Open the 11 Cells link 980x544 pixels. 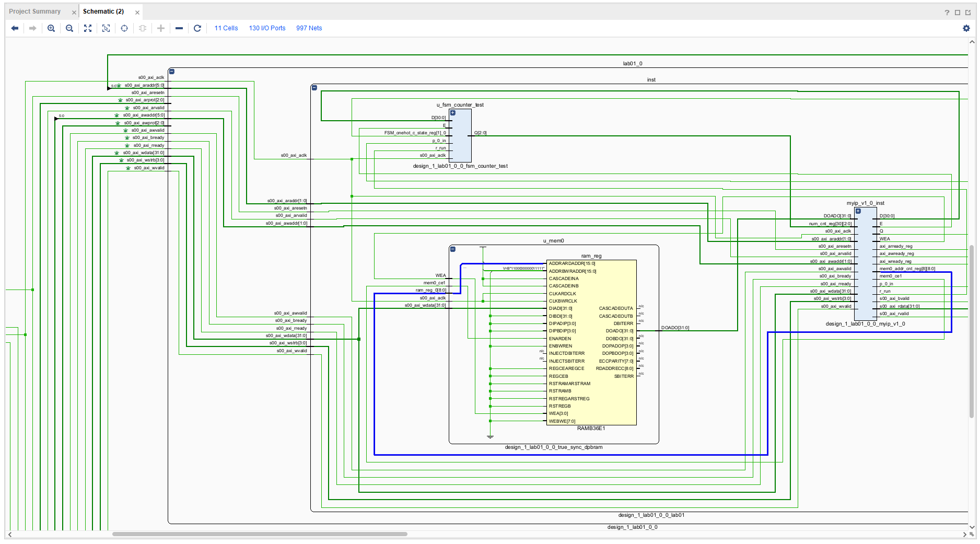pyautogui.click(x=226, y=28)
